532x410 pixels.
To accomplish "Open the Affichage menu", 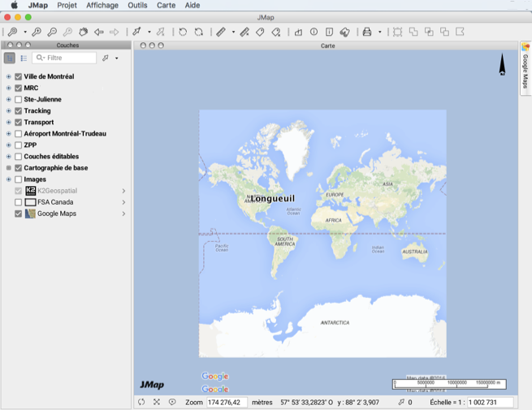I will [x=102, y=5].
